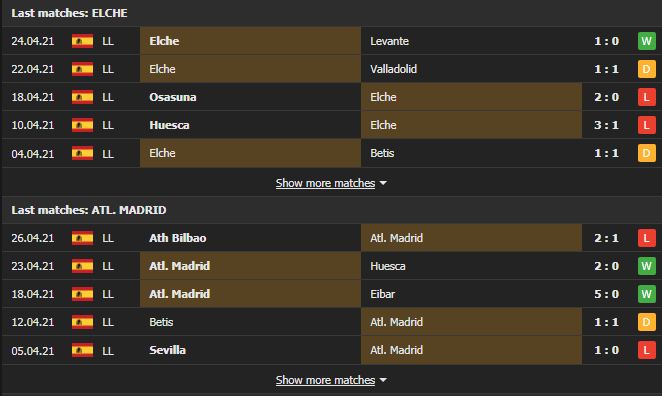Viewport: 662px width, 396px height.
Task: Click the red L badge for Osasuna match
Action: [646, 97]
